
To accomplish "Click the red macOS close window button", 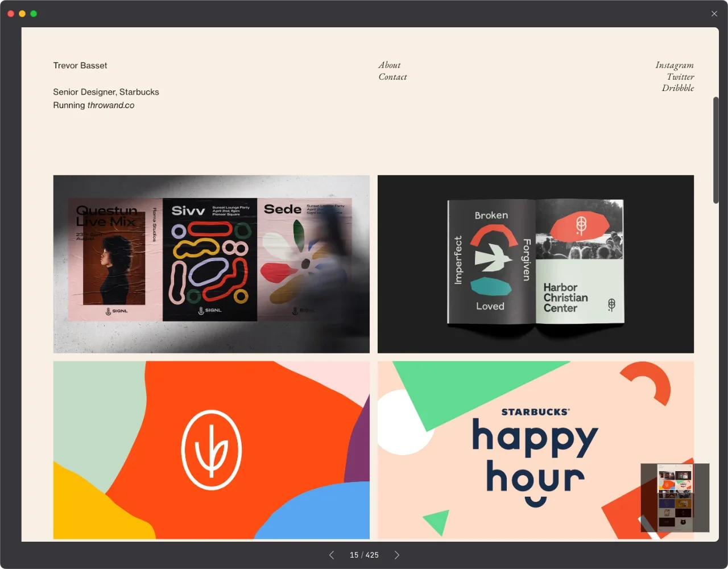I will (11, 14).
